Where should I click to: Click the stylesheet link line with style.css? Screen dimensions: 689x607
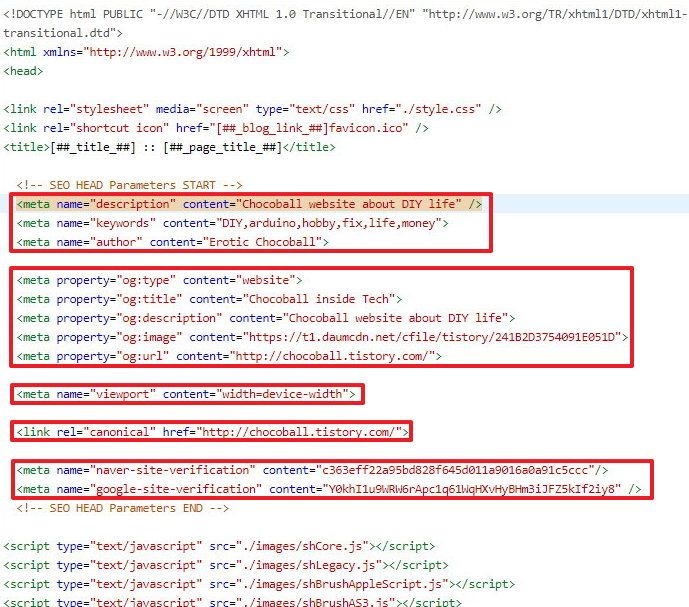point(252,109)
